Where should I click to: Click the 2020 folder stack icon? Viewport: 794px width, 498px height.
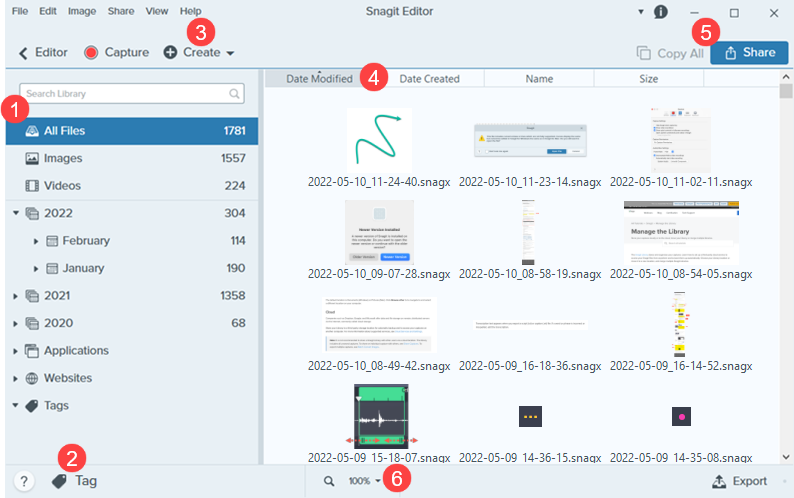(x=32, y=323)
